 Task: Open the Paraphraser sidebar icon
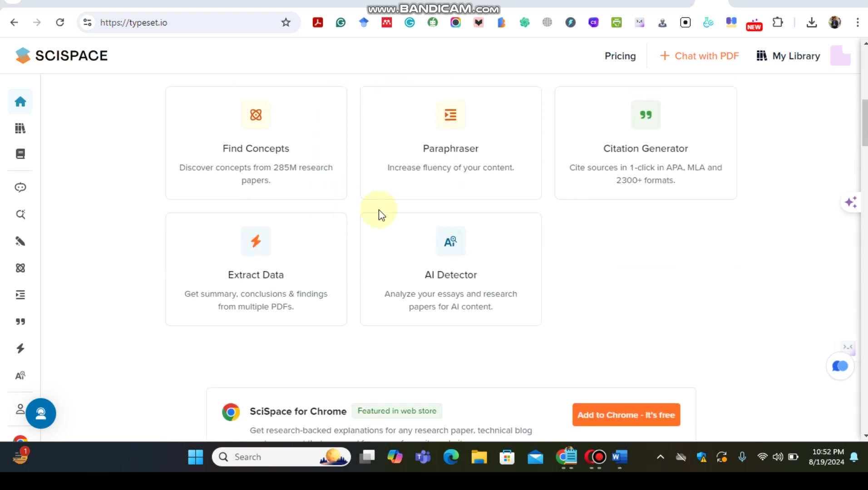click(20, 295)
